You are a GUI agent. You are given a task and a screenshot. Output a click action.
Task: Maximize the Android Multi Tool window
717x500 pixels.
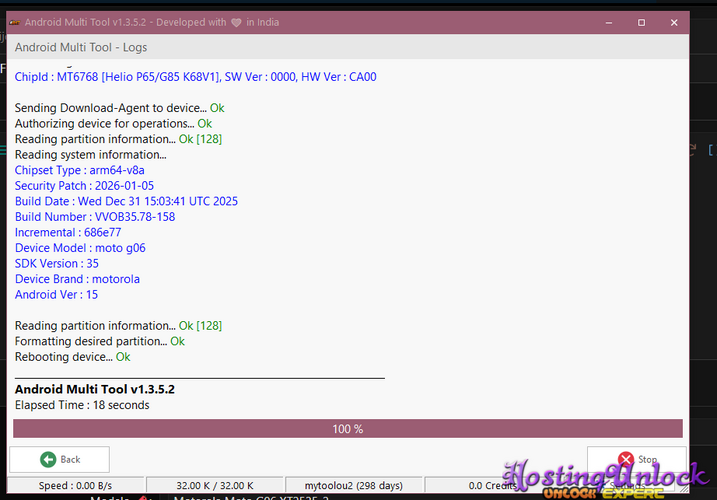(x=641, y=22)
